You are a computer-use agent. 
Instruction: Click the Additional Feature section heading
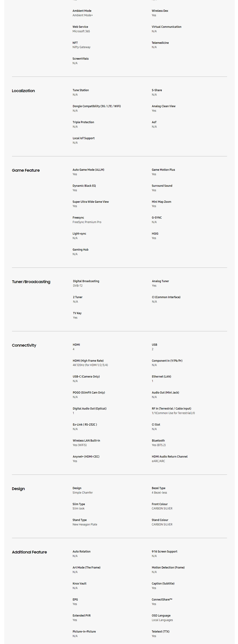(29, 552)
